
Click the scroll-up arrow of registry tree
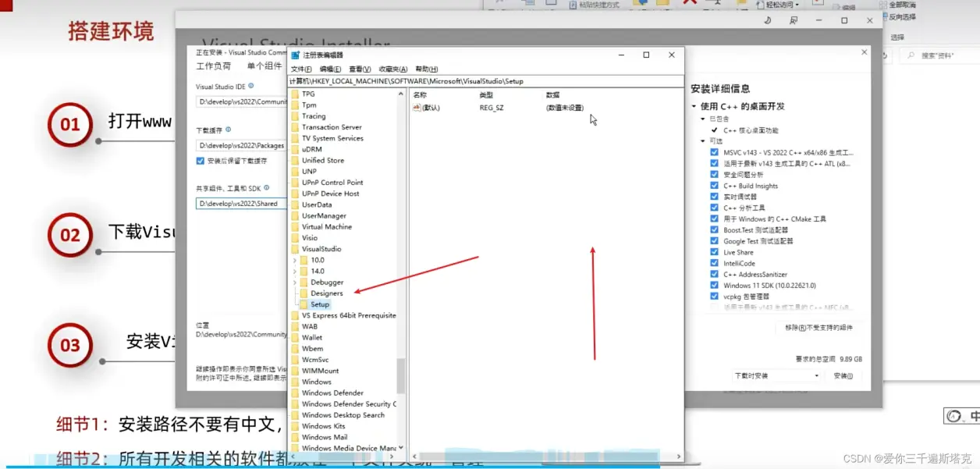[x=401, y=92]
